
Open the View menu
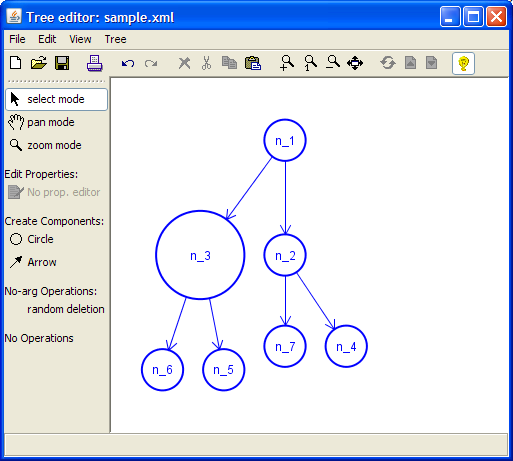pos(80,39)
